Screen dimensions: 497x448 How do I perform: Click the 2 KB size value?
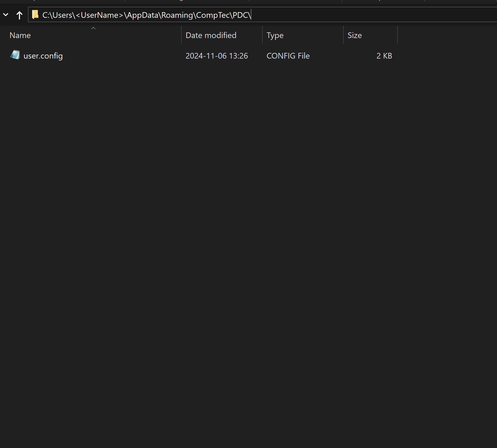[x=384, y=56]
